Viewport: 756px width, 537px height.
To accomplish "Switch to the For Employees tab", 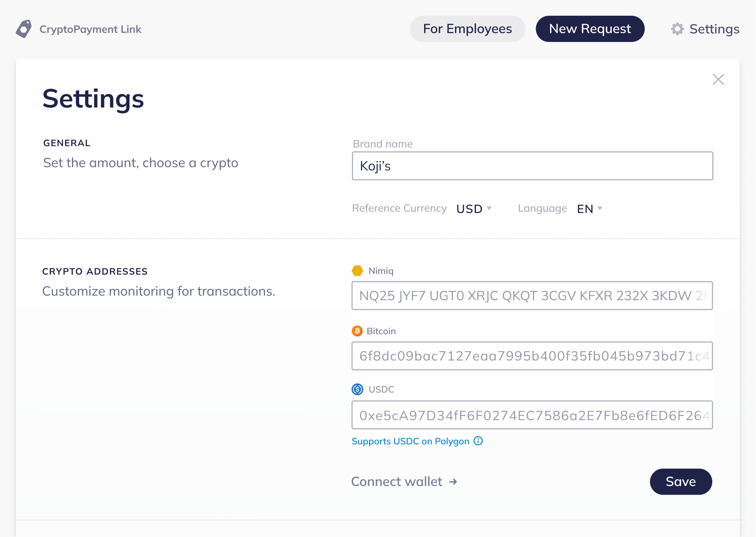I will tap(467, 29).
